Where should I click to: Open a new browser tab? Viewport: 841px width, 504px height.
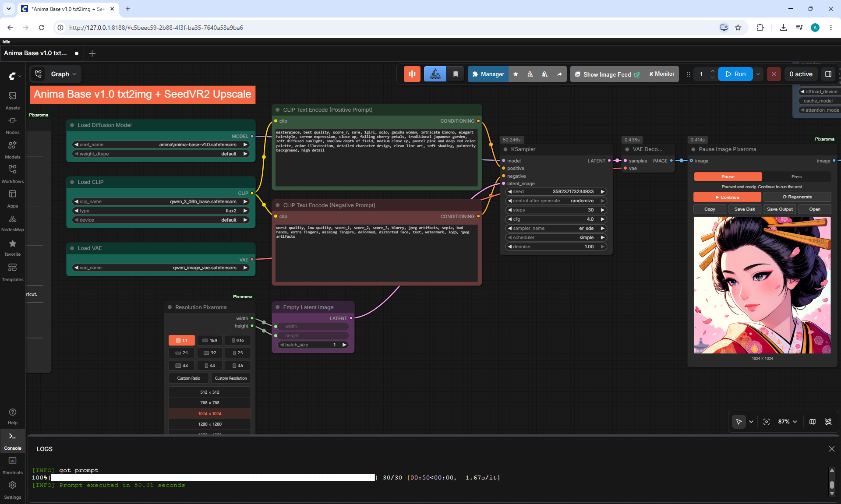click(x=127, y=9)
